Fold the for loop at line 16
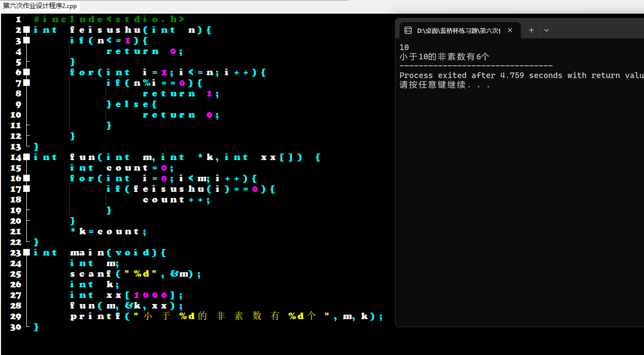The height and width of the screenshot is (355, 644). [27, 178]
